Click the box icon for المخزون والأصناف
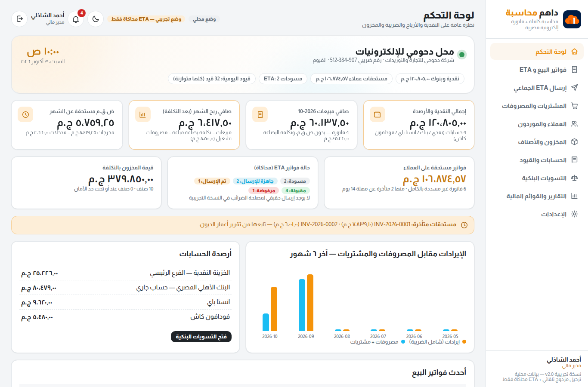Image resolution: width=588 pixels, height=387 pixels. [x=574, y=142]
